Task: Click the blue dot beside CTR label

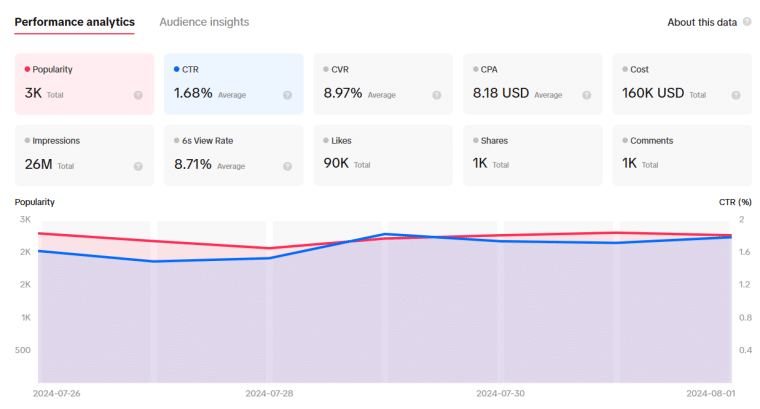Action: (176, 69)
